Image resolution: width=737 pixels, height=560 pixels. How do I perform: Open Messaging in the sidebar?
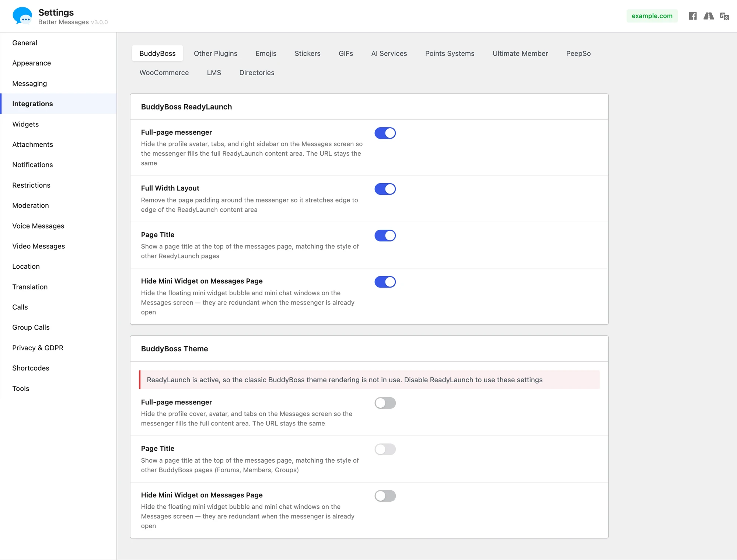[x=58, y=83]
